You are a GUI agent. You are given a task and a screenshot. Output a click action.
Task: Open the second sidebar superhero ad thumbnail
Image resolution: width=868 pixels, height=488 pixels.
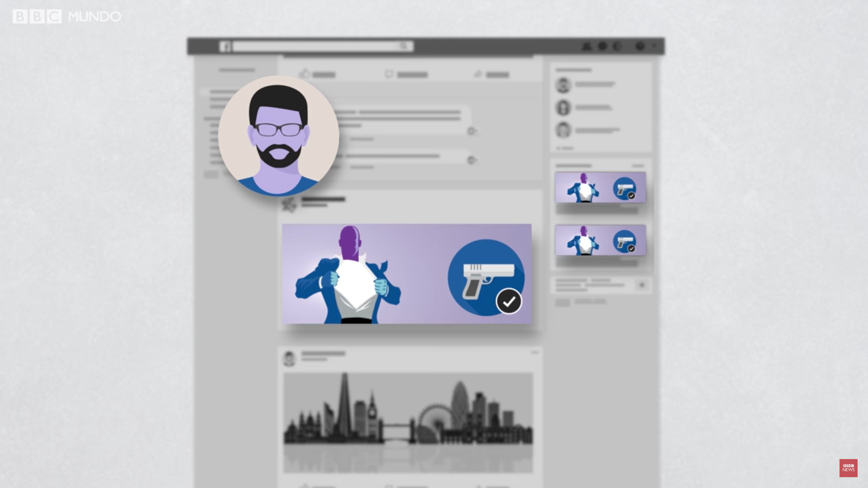click(x=600, y=240)
